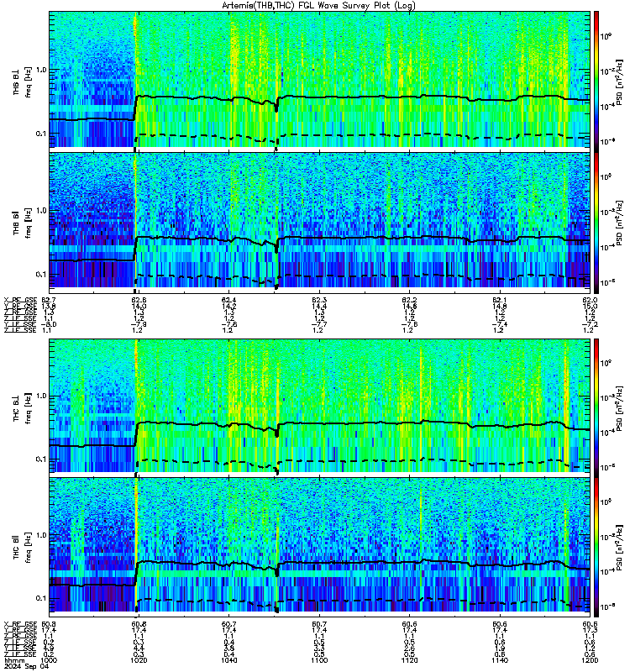Click the '1020' time tick label
This screenshot has width=630, height=672.
coord(139,660)
